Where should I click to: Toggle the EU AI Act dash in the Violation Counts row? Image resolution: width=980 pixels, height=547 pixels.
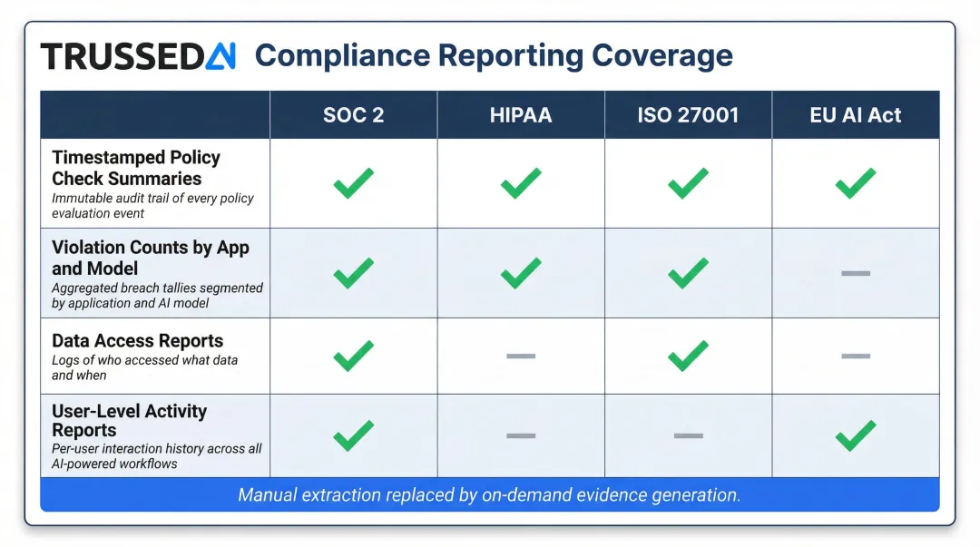tap(853, 272)
